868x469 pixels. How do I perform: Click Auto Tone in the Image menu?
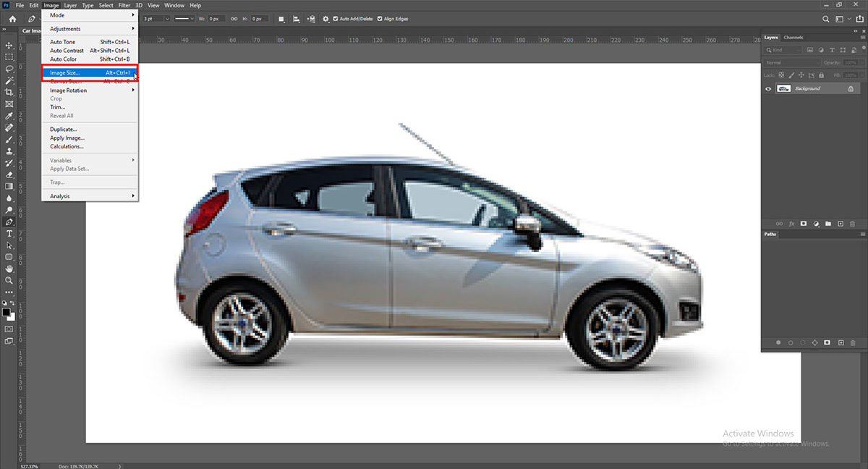coord(61,42)
